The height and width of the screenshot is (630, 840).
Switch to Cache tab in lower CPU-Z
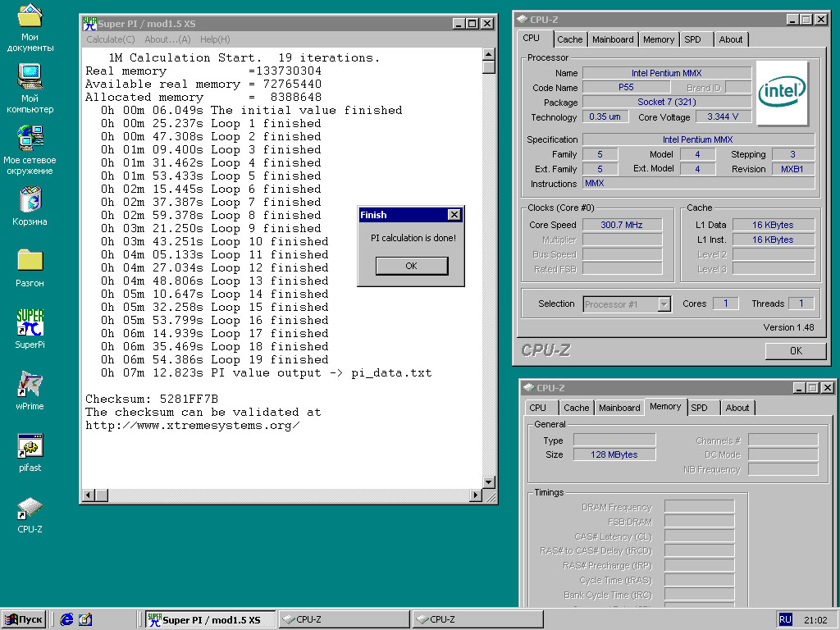[x=577, y=407]
